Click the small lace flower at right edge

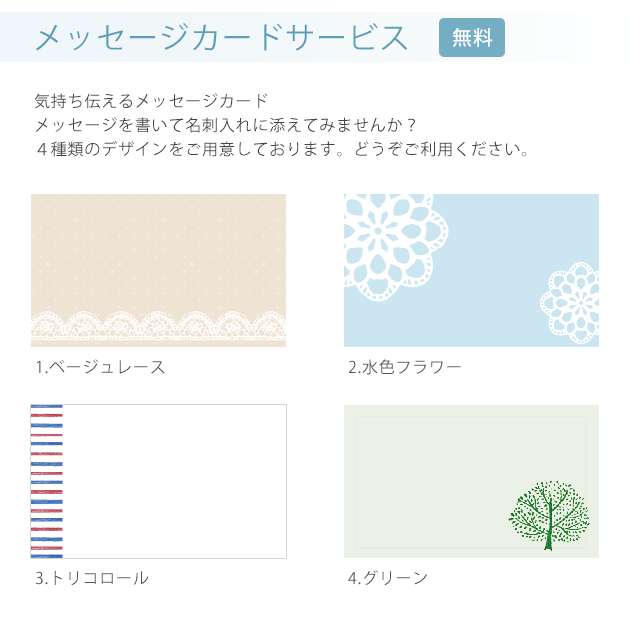pyautogui.click(x=571, y=303)
